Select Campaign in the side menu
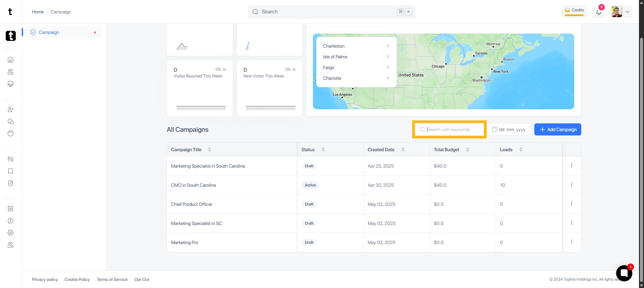644x288 pixels. (49, 32)
